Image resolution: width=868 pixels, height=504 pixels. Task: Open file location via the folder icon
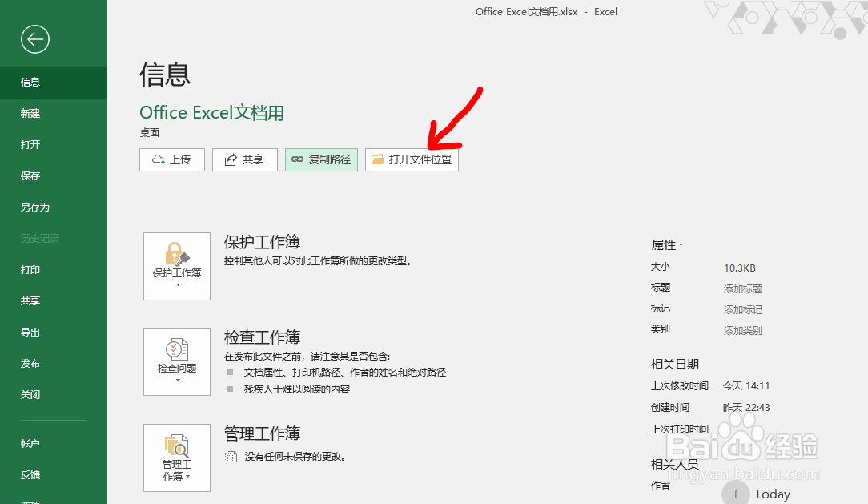click(377, 159)
